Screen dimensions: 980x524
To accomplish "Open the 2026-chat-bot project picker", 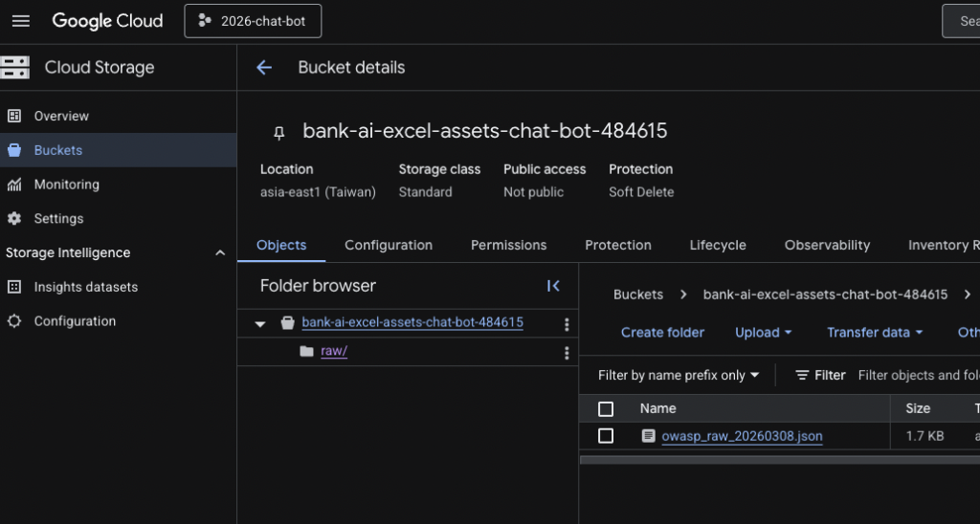I will click(253, 21).
